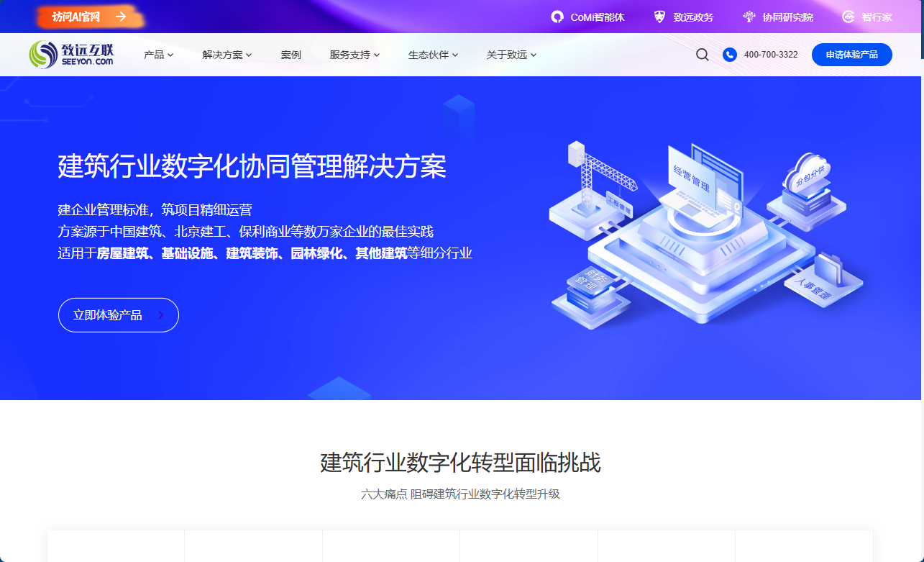Expand the 解决方案 dropdown menu
The image size is (924, 562).
(x=227, y=55)
